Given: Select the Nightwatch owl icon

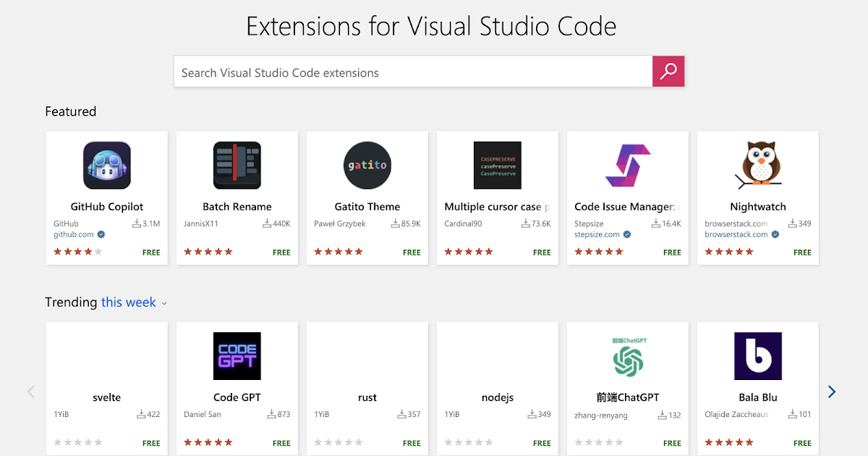Looking at the screenshot, I should tap(757, 165).
